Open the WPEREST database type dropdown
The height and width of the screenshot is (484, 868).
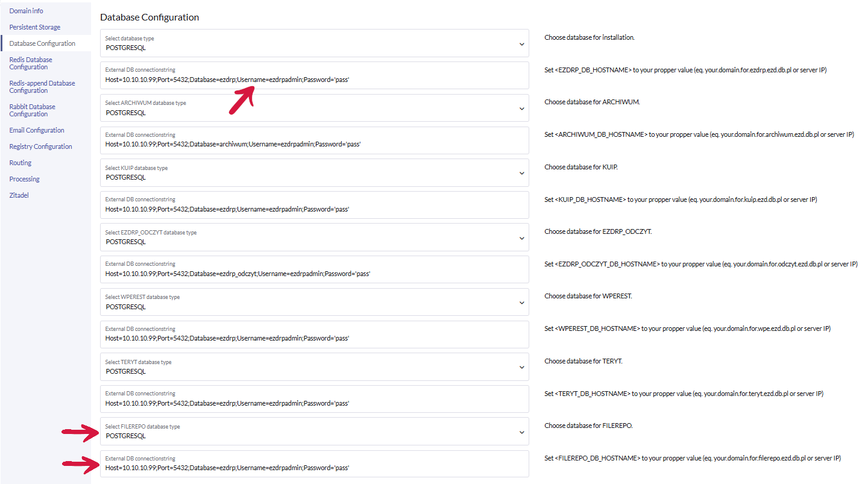pyautogui.click(x=521, y=303)
